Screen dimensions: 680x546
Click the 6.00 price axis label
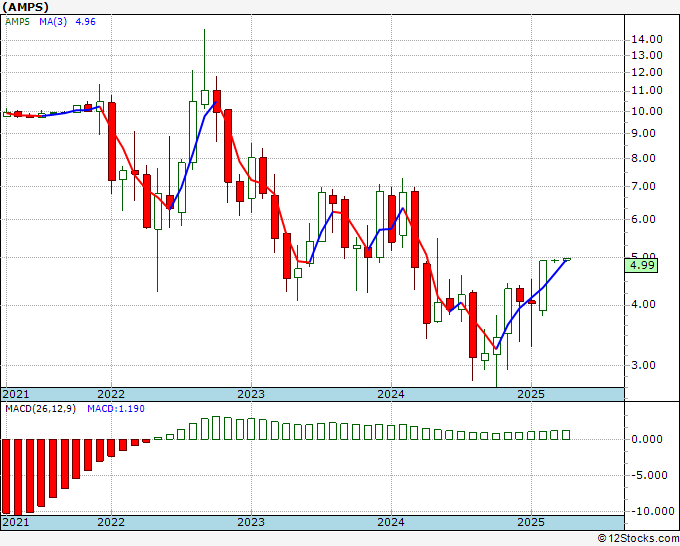pos(643,219)
